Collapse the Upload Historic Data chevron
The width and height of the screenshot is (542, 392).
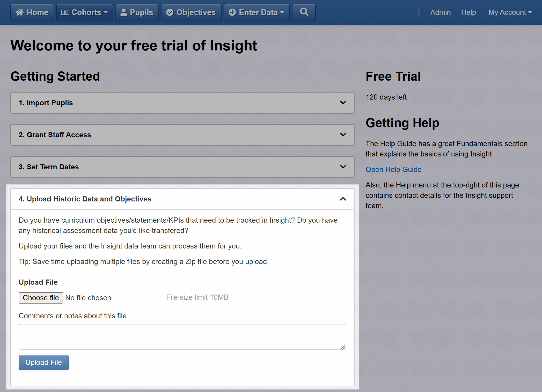coord(343,199)
